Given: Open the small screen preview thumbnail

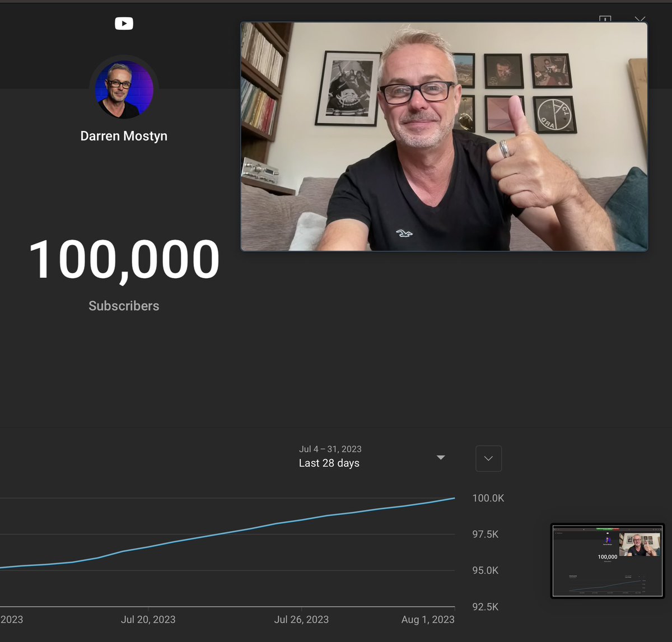Looking at the screenshot, I should [x=608, y=561].
